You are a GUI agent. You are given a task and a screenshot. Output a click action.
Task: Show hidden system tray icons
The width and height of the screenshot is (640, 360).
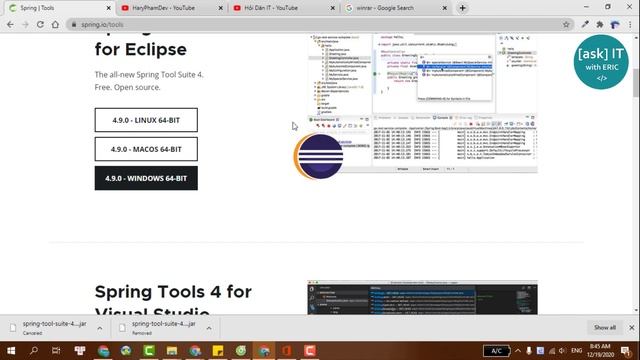pos(518,351)
